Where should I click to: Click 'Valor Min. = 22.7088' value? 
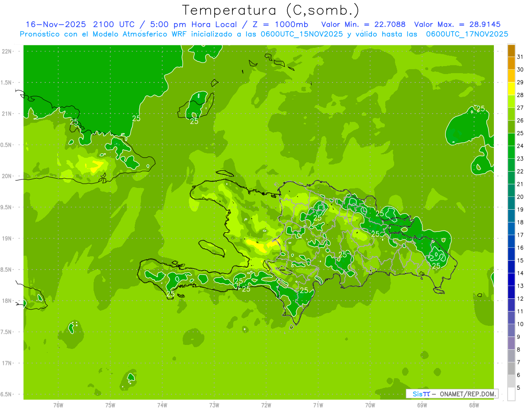point(363,24)
